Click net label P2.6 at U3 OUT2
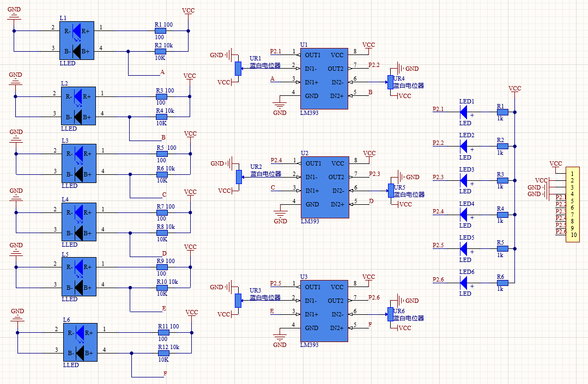Screen dimensions: 588x384 [374, 297]
